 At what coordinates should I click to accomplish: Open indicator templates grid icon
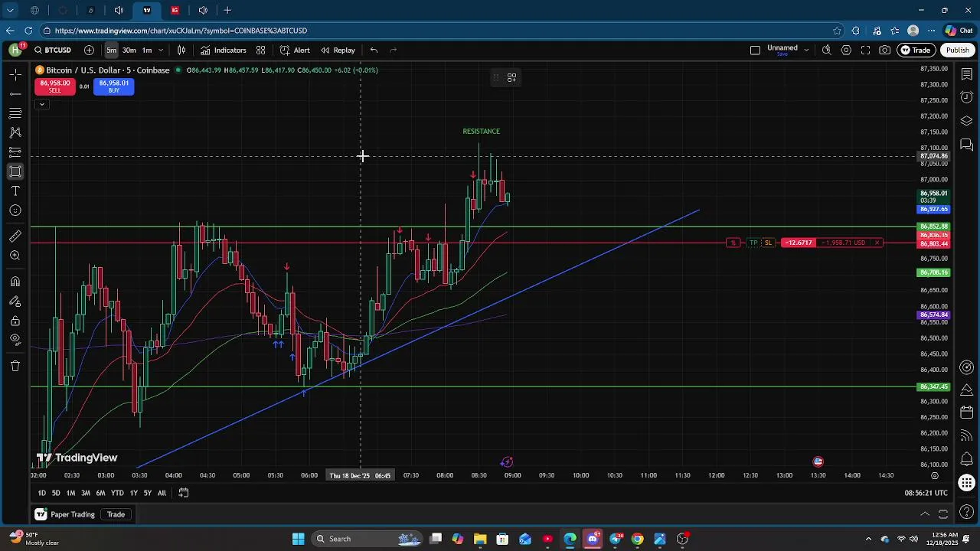(x=260, y=51)
